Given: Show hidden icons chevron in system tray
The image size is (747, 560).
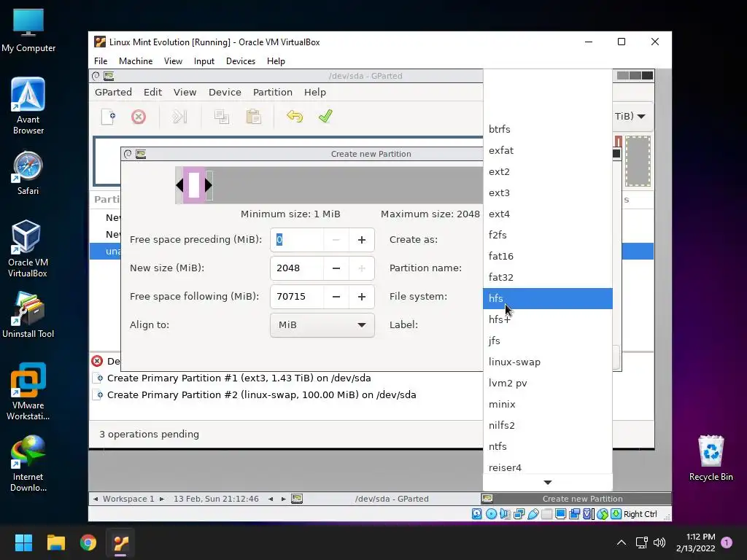Looking at the screenshot, I should pos(622,542).
